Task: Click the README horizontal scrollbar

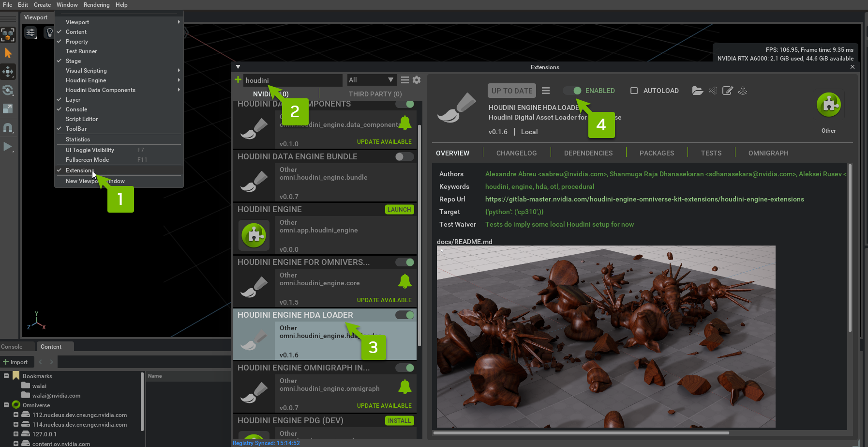Action: coord(581,433)
